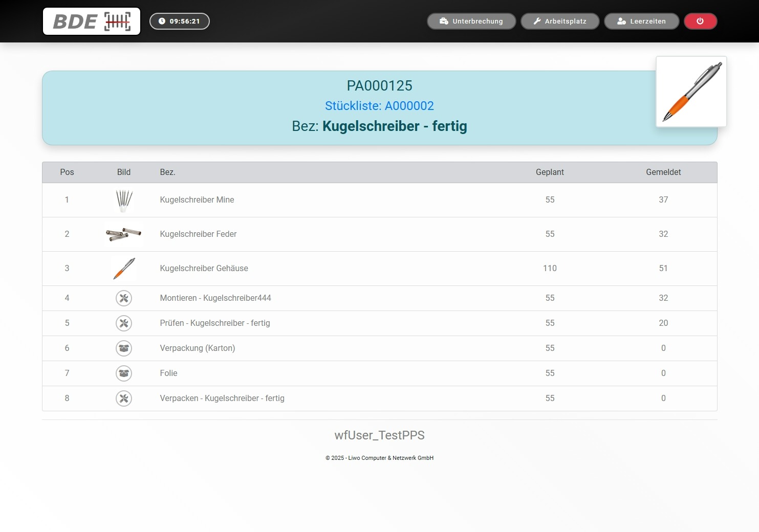Open the Arbeitsplatz button

pyautogui.click(x=560, y=21)
